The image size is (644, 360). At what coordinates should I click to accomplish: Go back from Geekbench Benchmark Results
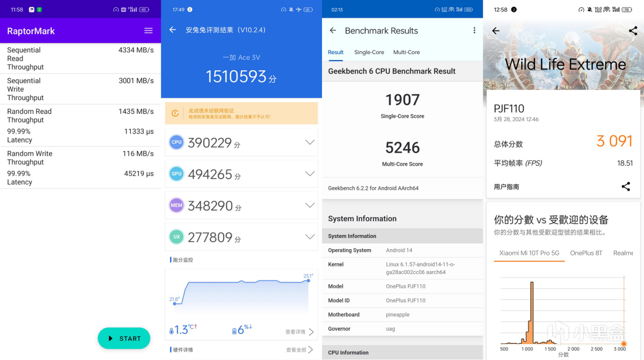point(333,30)
